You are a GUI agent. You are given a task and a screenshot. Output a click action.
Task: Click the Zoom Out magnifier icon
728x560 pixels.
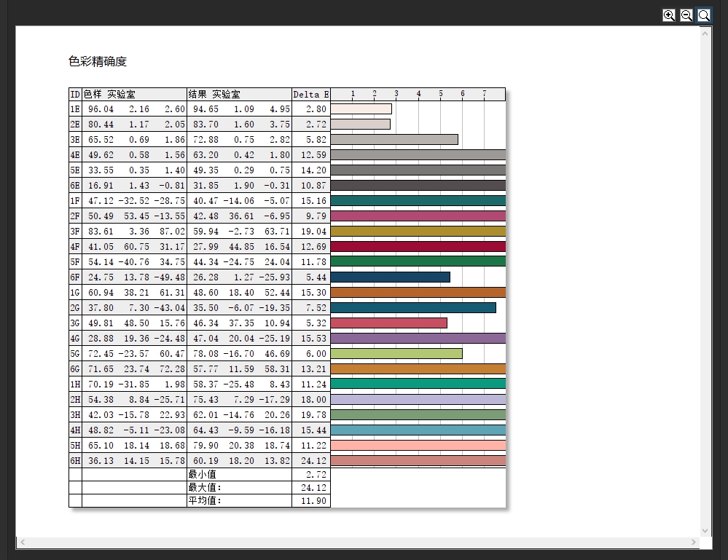click(686, 15)
